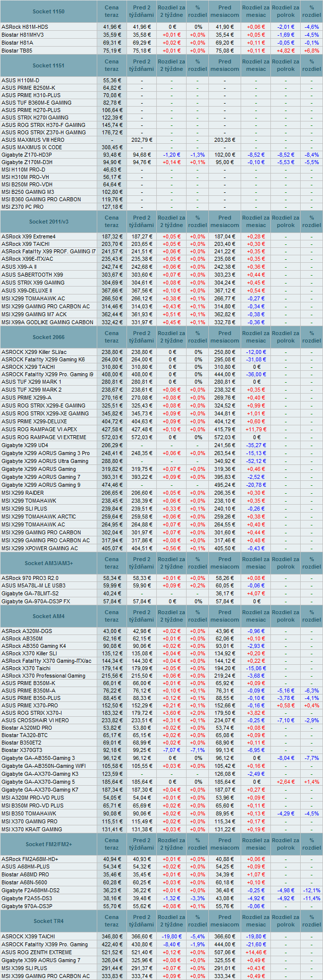Select the "Biostar X370GT3" product name
This screenshot has height=980, width=323.
pyautogui.click(x=22, y=750)
